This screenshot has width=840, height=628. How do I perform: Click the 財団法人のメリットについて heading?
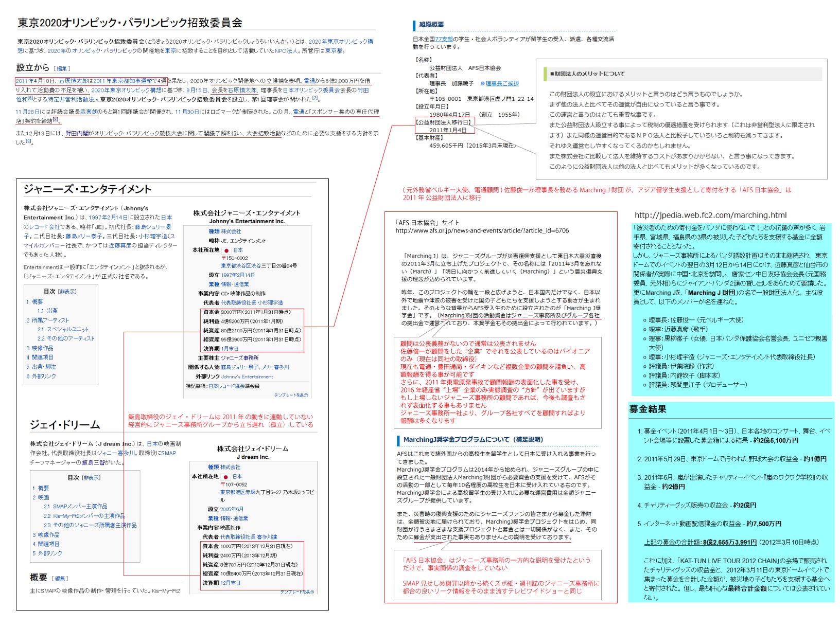[x=587, y=74]
